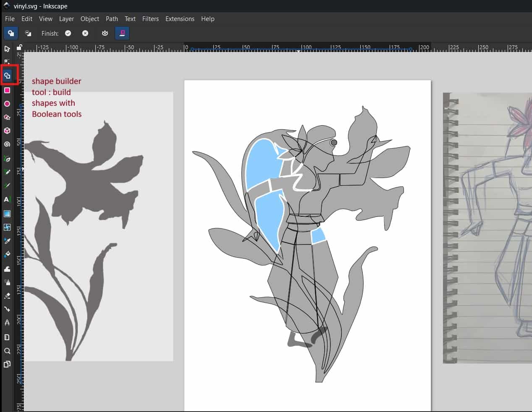Open the Extensions menu

(x=180, y=19)
